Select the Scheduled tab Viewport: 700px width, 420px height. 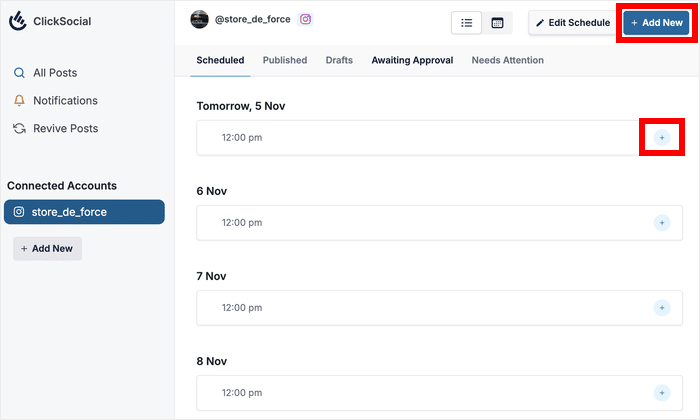click(x=220, y=60)
